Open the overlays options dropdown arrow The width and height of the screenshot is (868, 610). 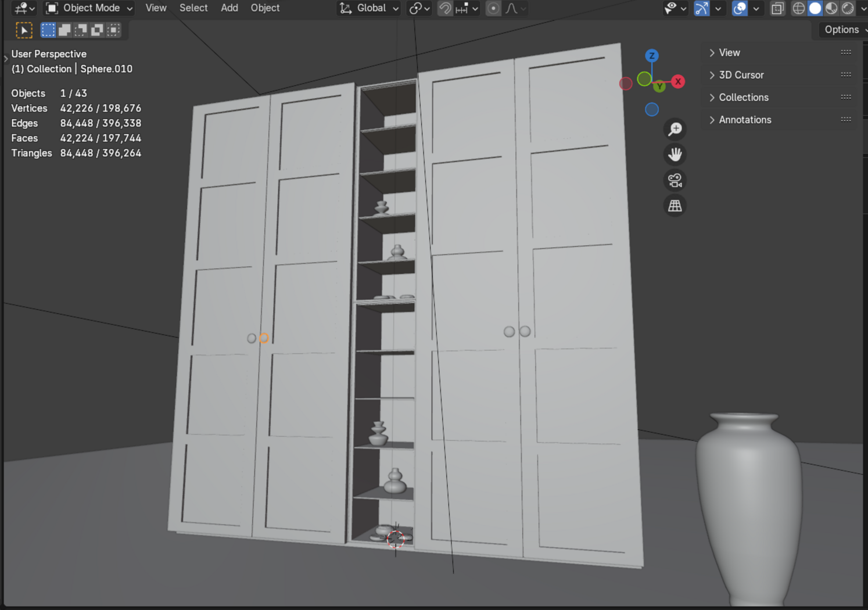click(x=756, y=8)
